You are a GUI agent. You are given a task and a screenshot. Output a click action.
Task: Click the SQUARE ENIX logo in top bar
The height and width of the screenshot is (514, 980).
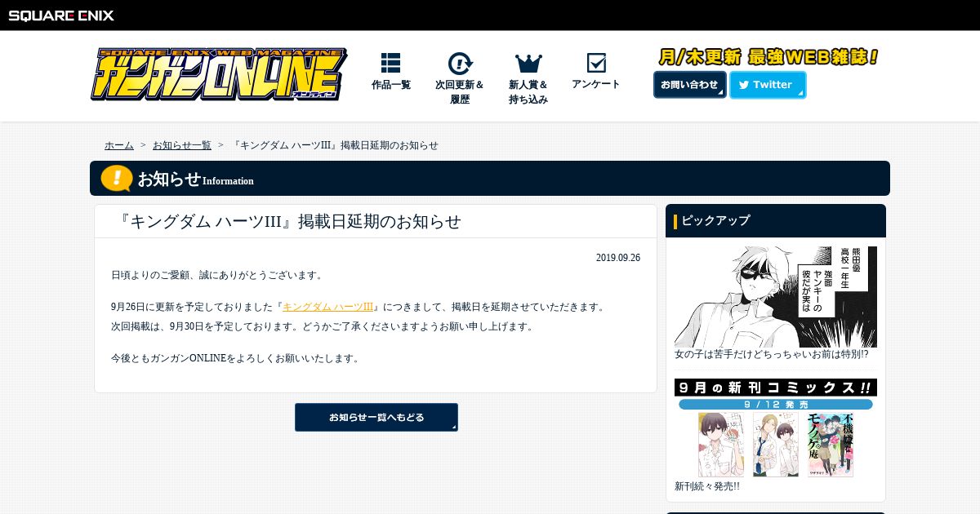(61, 15)
